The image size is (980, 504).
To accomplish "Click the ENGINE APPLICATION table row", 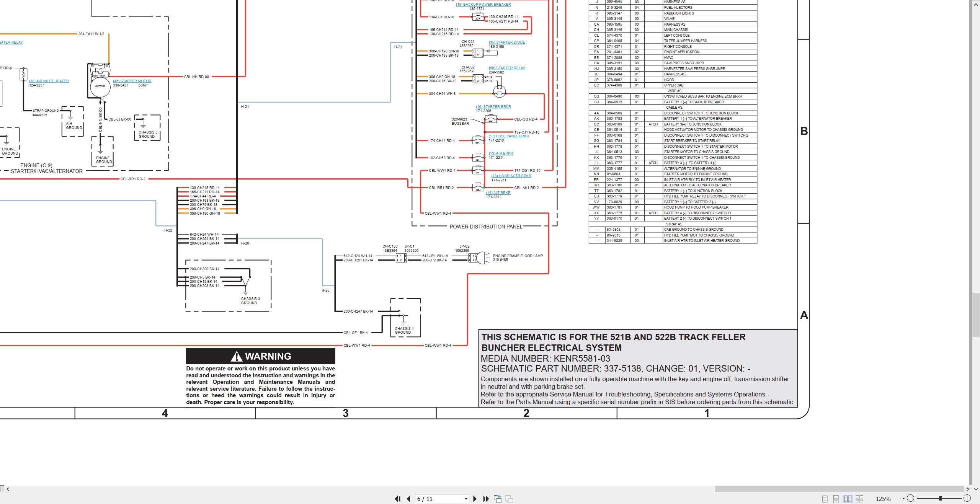I will [673, 52].
